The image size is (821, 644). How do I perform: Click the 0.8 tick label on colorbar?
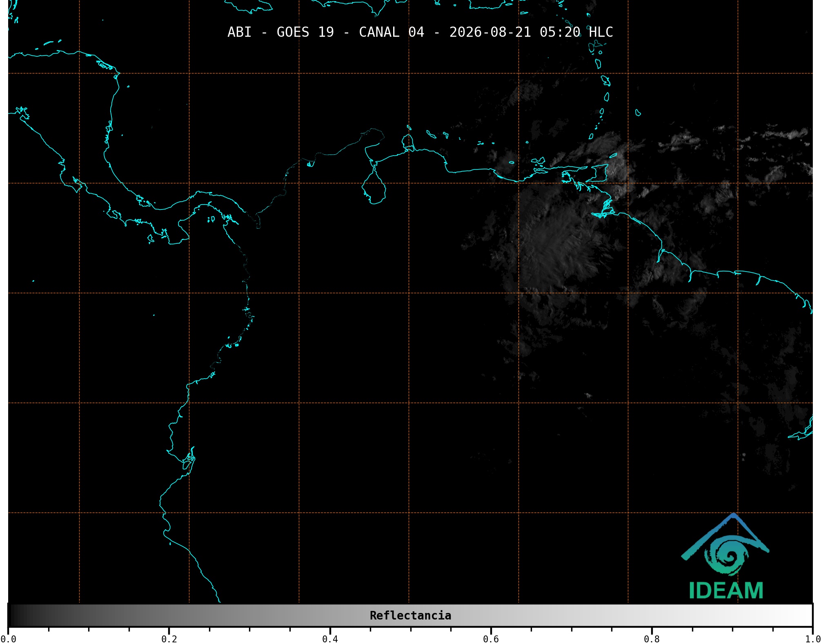652,639
